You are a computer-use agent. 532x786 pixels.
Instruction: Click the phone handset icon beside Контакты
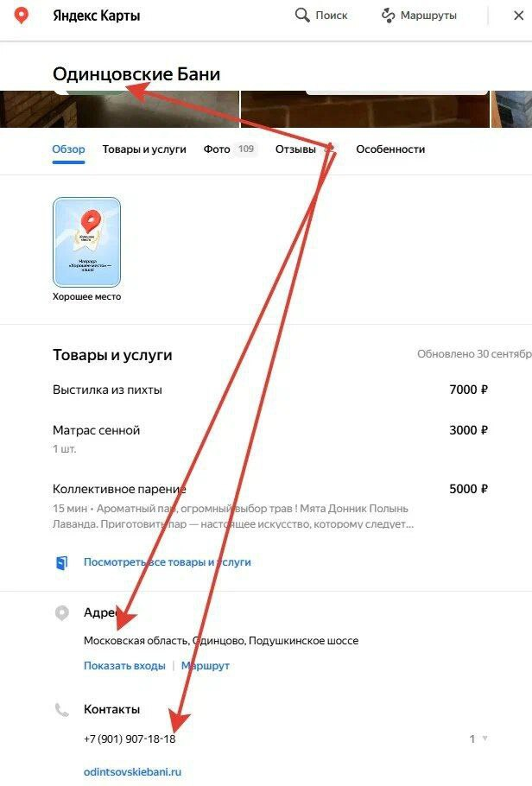tap(61, 709)
